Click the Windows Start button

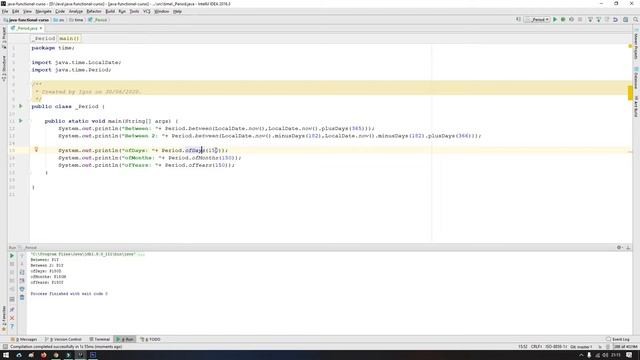(6, 355)
